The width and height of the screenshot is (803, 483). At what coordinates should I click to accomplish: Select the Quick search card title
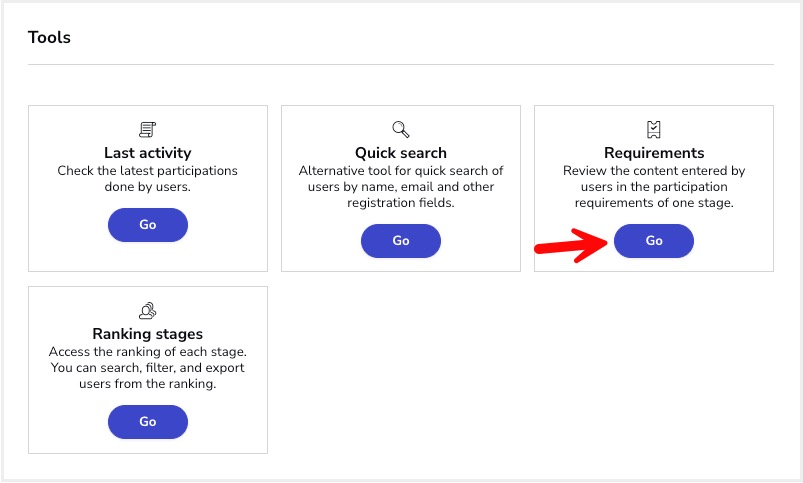(400, 153)
